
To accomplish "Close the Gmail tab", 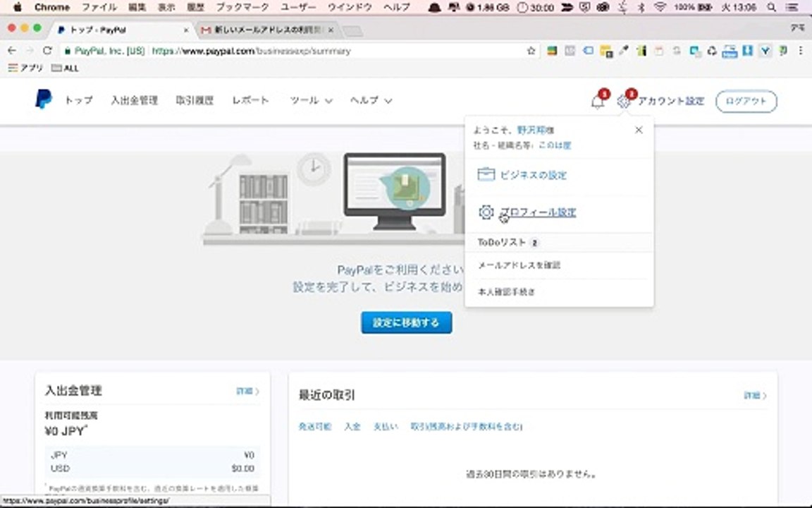I will pyautogui.click(x=331, y=30).
